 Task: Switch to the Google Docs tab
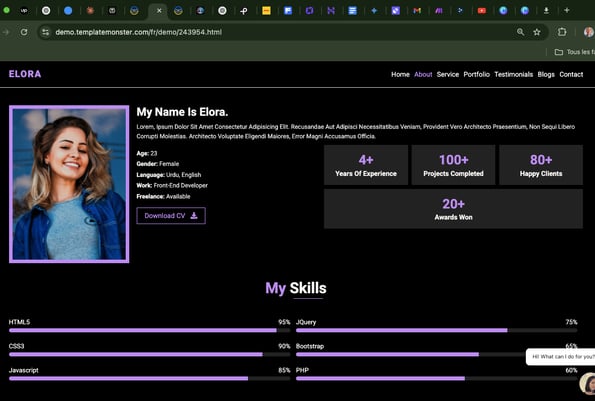[353, 11]
